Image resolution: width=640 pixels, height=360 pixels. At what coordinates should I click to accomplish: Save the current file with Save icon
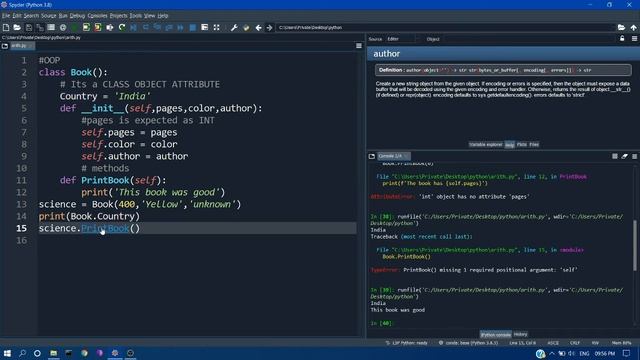tap(29, 27)
